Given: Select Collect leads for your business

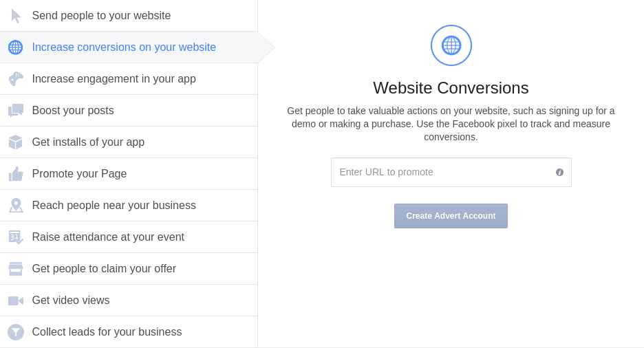Looking at the screenshot, I should 107,332.
